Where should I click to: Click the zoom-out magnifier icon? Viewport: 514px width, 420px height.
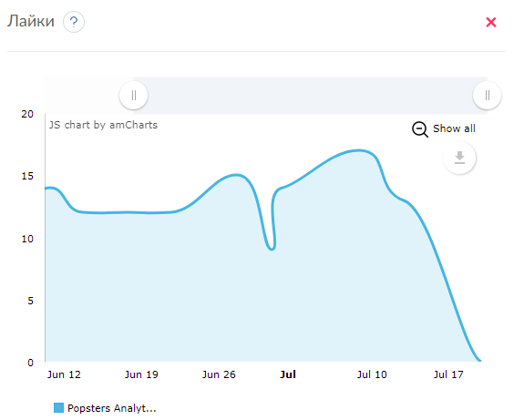420,129
